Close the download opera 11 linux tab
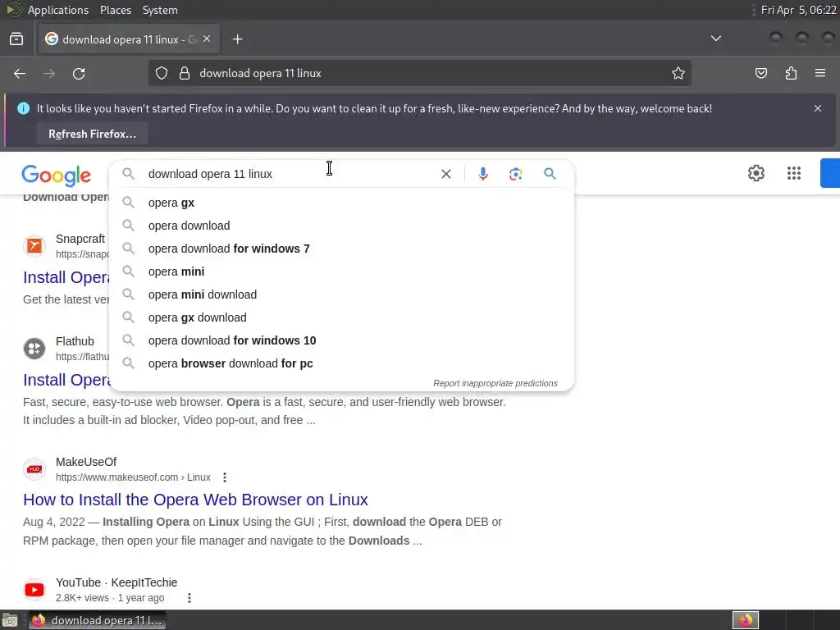Viewport: 840px width, 630px height. 207,39
